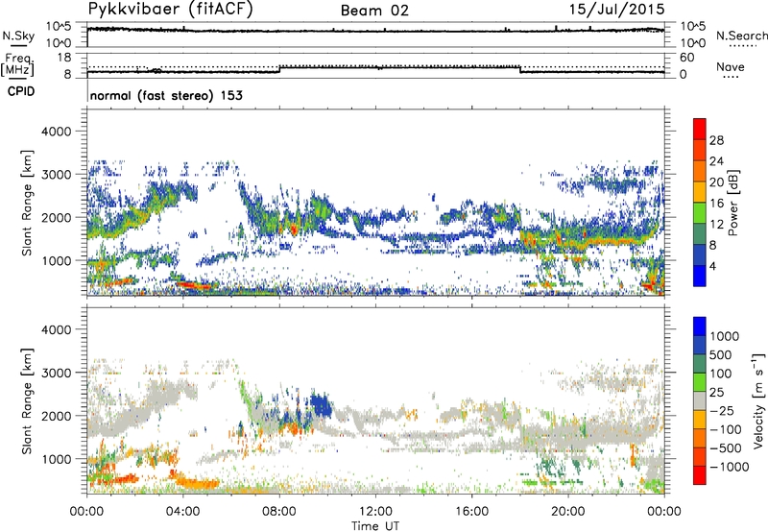Click the '18' frequency axis value

tap(64, 58)
